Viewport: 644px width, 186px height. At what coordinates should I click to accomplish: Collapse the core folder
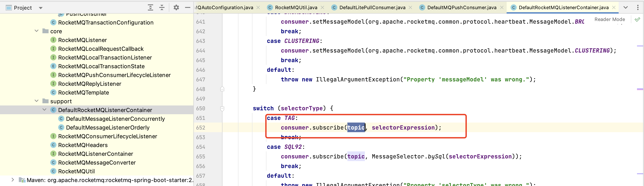point(37,31)
